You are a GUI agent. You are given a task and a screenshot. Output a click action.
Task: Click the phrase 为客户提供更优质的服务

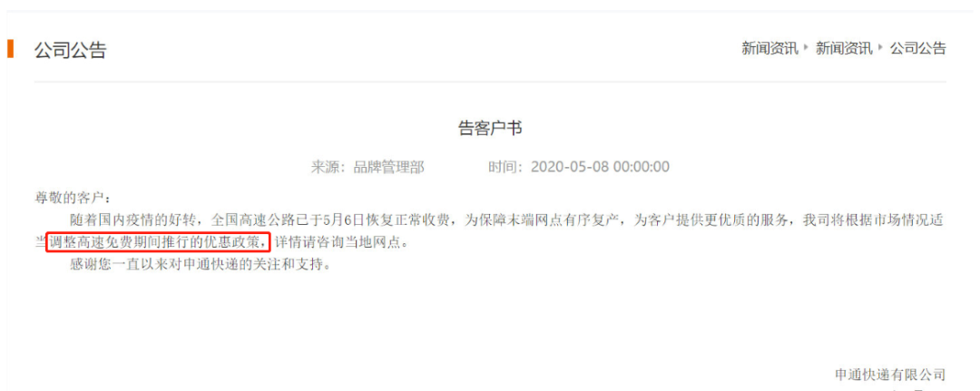pyautogui.click(x=709, y=220)
